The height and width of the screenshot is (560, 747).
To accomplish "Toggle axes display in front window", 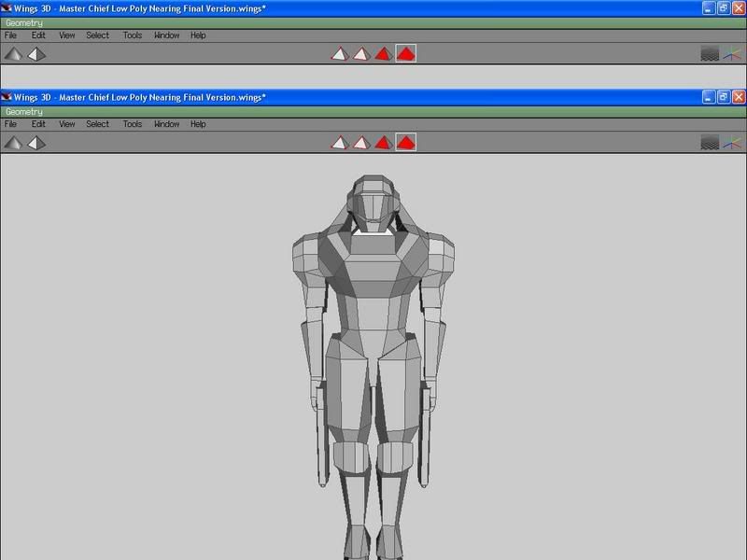I will [733, 143].
